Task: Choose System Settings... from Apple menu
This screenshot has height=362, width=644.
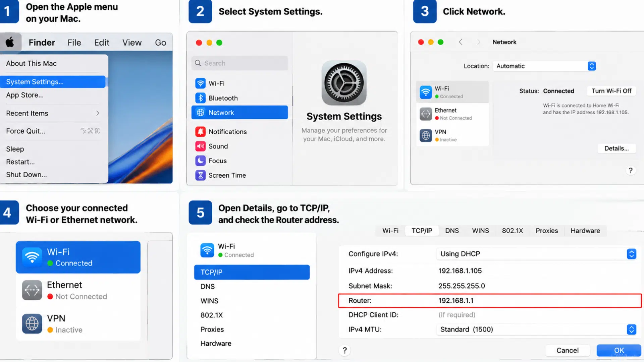Action: pos(53,82)
